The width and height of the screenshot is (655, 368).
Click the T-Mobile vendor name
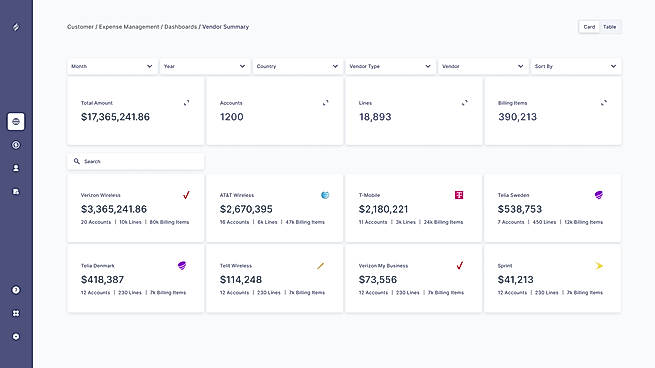369,195
